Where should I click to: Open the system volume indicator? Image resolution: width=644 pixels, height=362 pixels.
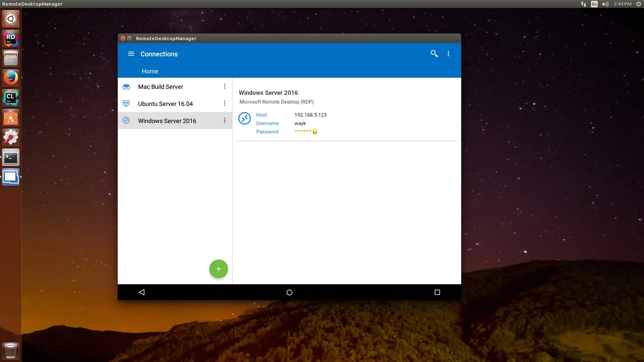[605, 4]
